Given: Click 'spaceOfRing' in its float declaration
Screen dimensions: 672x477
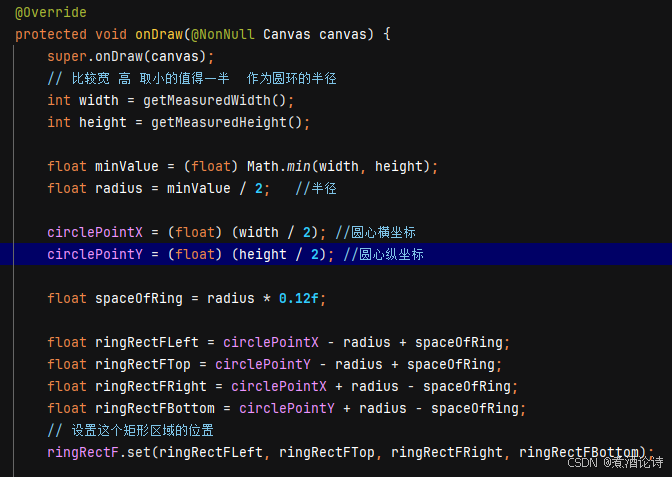Looking at the screenshot, I should pyautogui.click(x=139, y=298).
